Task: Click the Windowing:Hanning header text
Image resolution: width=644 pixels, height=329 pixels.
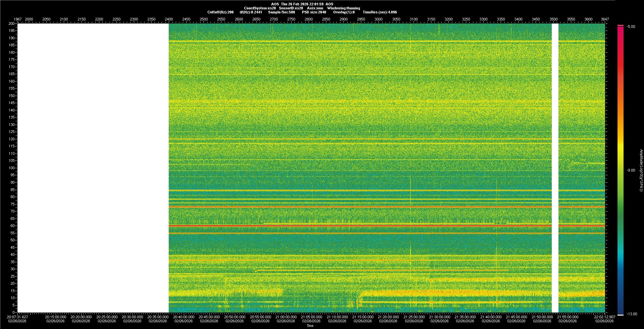Action: coord(343,8)
